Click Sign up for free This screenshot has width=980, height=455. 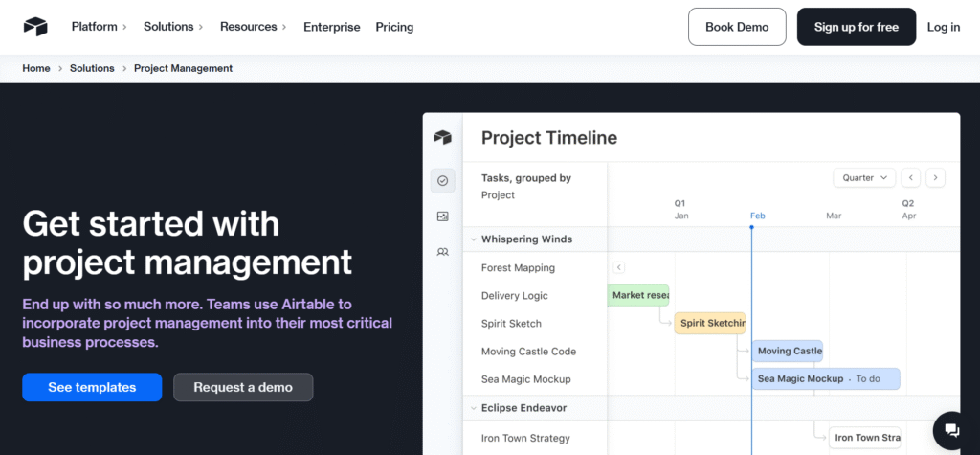tap(856, 27)
